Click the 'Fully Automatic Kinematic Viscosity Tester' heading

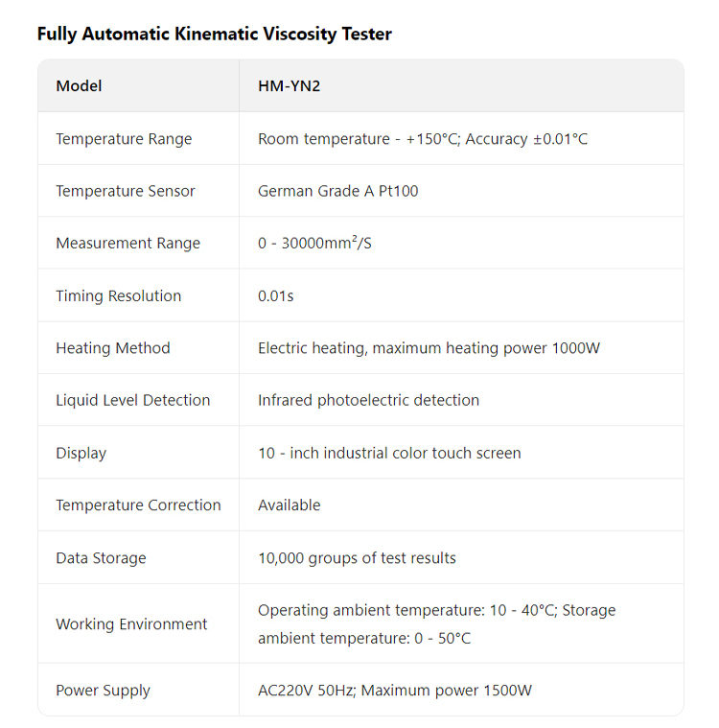214,34
